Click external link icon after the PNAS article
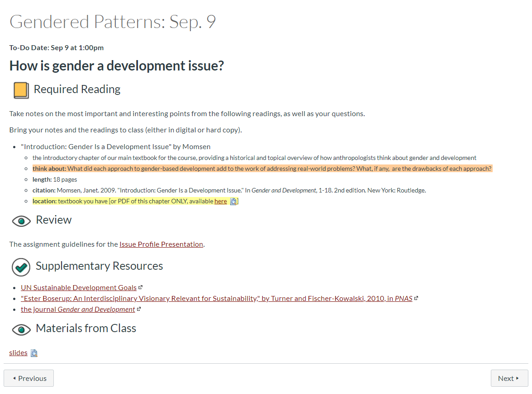 416,298
